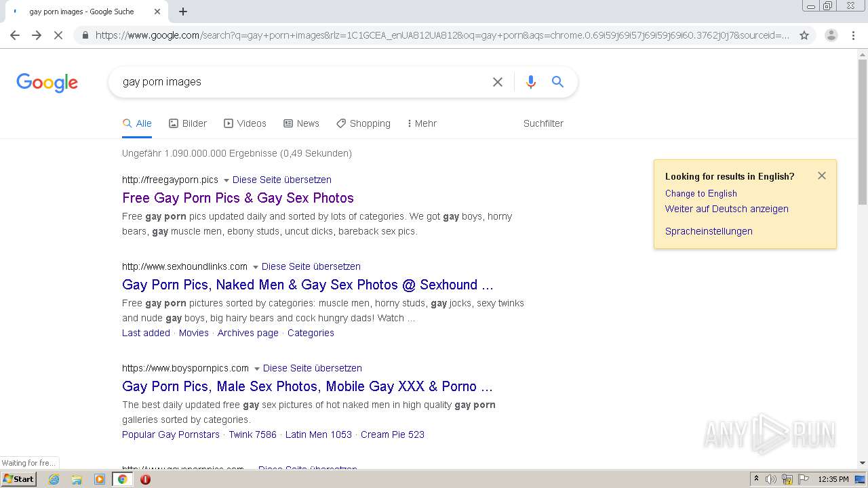Select the Alle search tab

tap(137, 123)
